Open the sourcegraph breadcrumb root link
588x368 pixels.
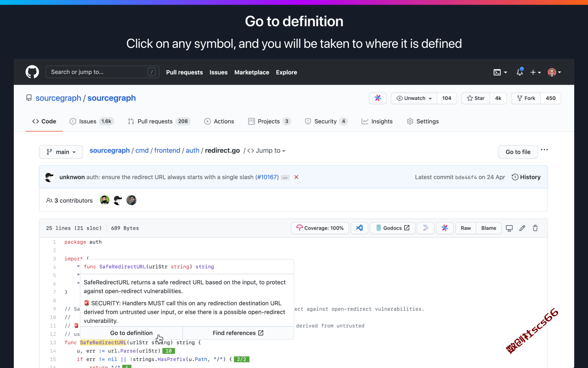(x=109, y=150)
